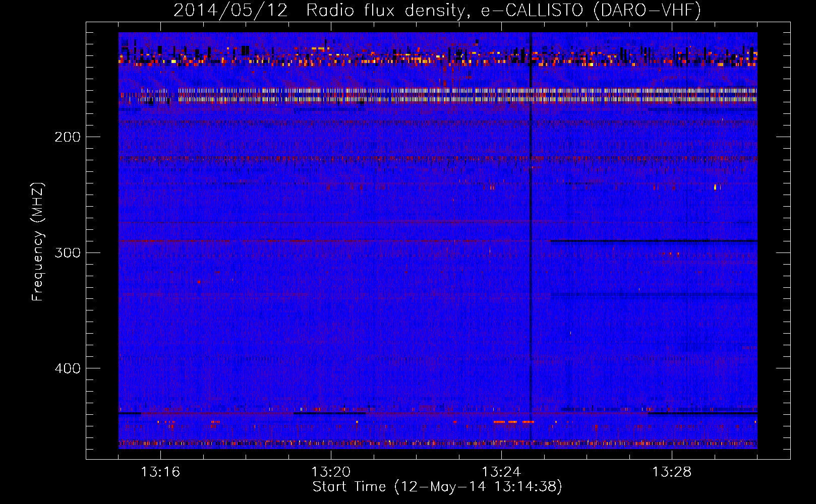816x504 pixels.
Task: Click the '200' frequency tick label
Action: [x=67, y=137]
